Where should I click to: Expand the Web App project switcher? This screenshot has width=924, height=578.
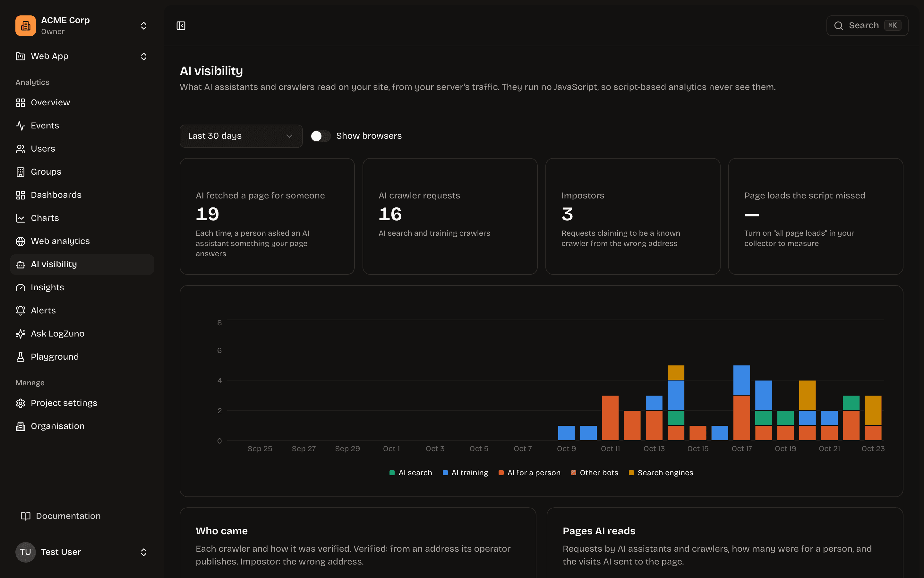coord(143,57)
